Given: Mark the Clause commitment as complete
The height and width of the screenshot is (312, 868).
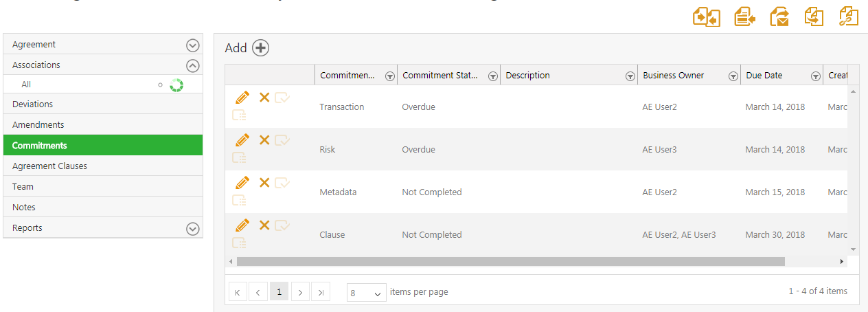Looking at the screenshot, I should click(x=282, y=225).
